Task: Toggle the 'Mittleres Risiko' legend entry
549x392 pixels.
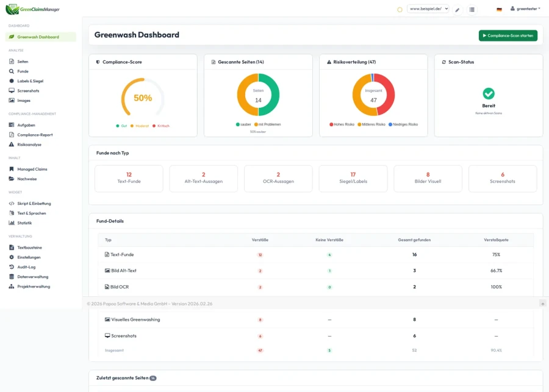Action: click(371, 124)
